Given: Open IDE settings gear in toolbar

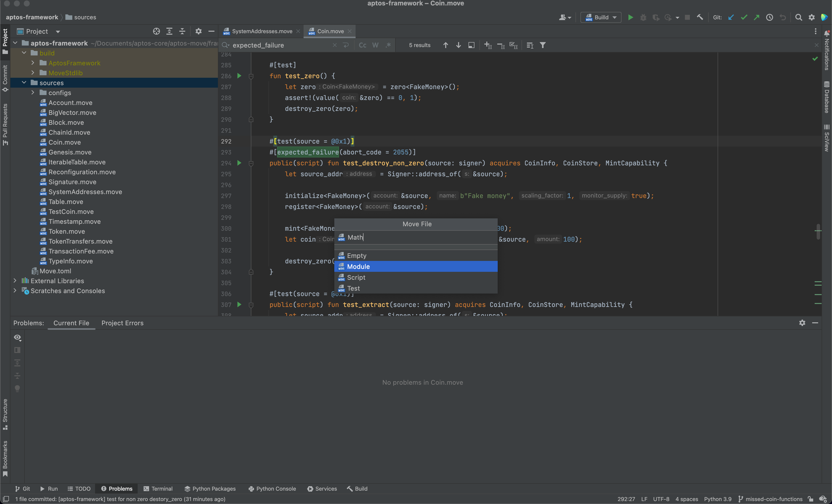Looking at the screenshot, I should pyautogui.click(x=811, y=17).
